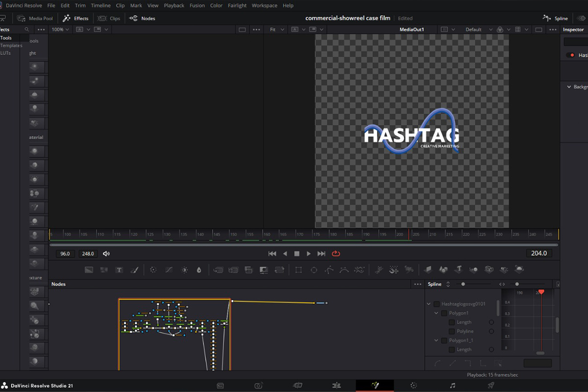This screenshot has width=588, height=392.
Task: Check the Polyline checkbox under Polygon1
Action: pos(452,332)
